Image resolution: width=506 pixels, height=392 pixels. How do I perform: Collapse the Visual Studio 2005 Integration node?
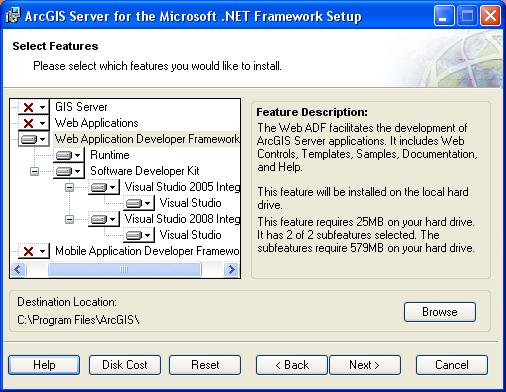coord(69,187)
